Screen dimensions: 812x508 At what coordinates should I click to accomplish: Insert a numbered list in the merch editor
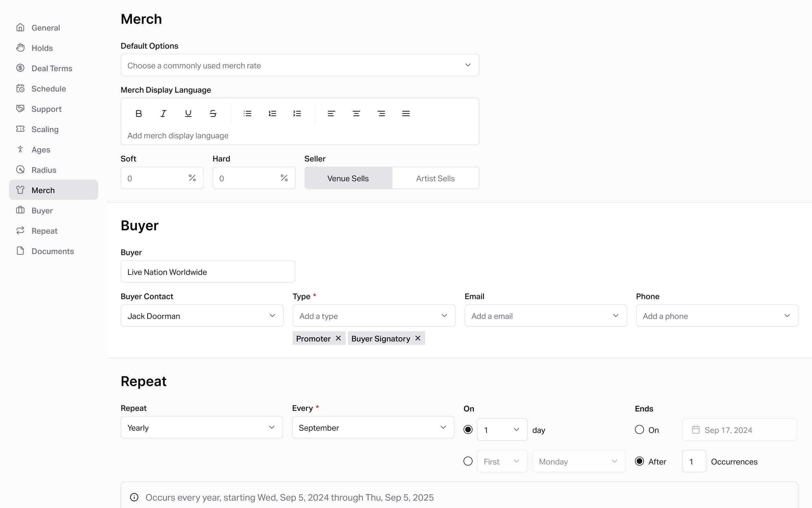(x=272, y=113)
